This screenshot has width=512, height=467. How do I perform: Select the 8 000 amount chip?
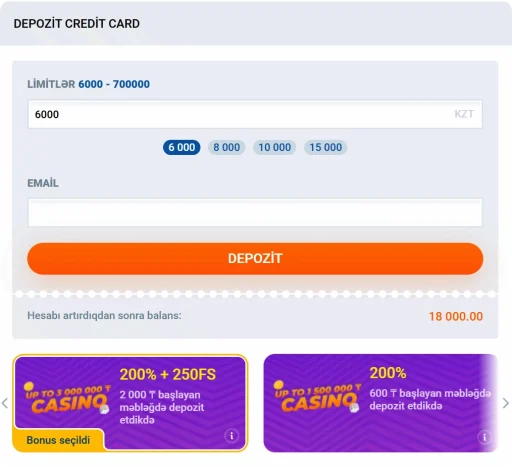[x=227, y=147]
